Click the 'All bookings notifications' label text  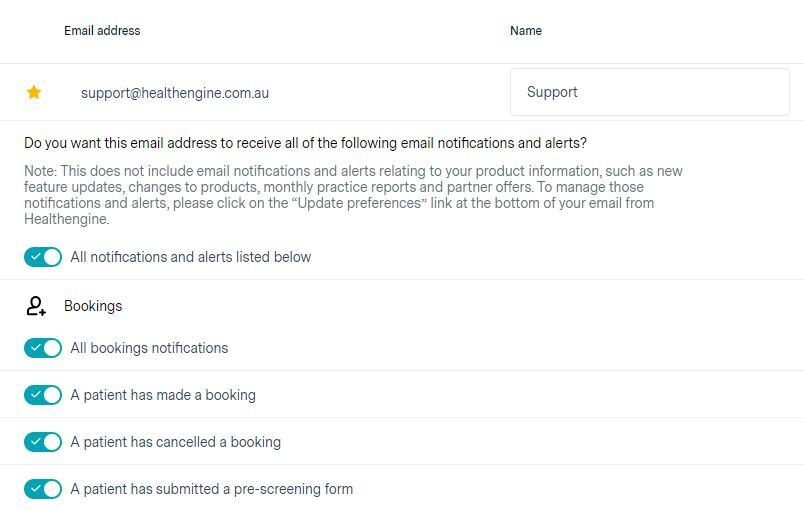[149, 348]
